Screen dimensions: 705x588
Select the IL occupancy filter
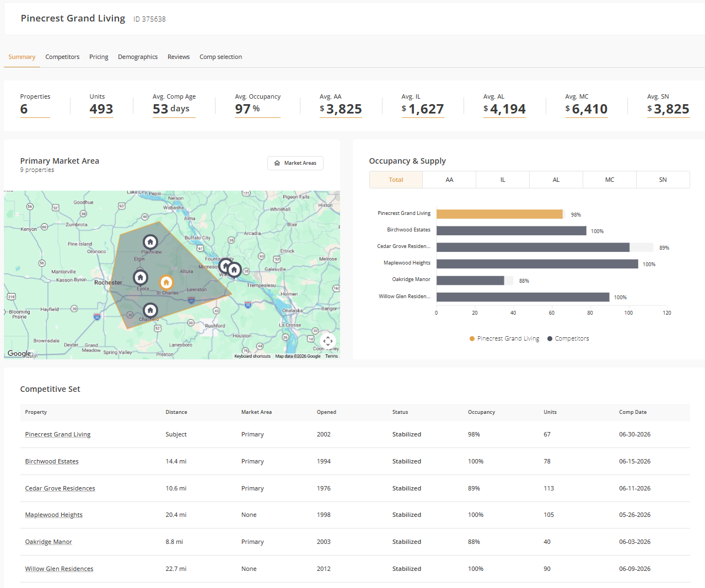[x=503, y=180]
